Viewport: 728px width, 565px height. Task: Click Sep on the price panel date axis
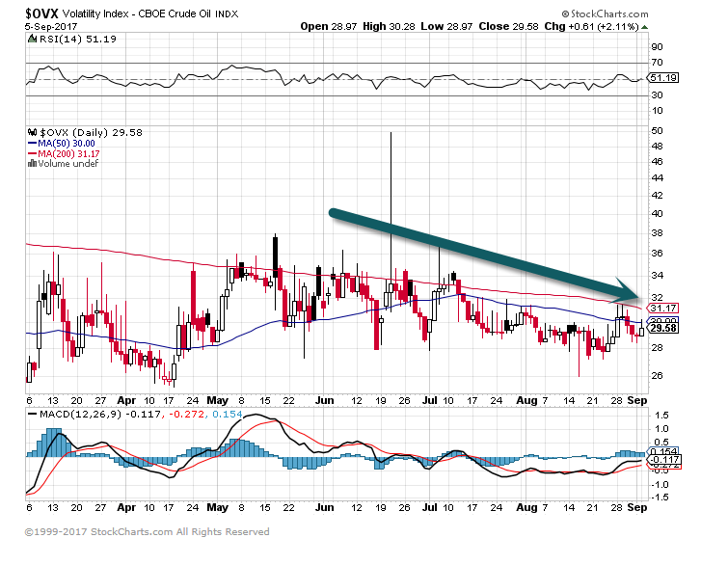coord(637,400)
